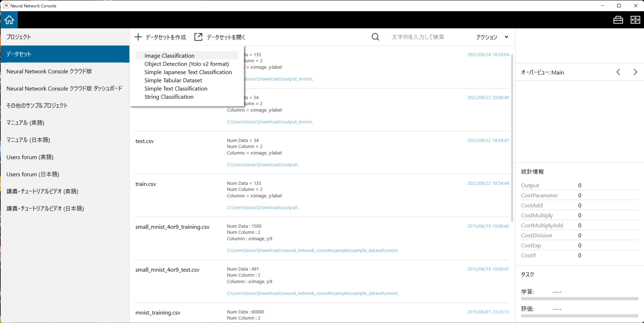
Task: Select Image Classification from the menu
Action: pyautogui.click(x=169, y=56)
